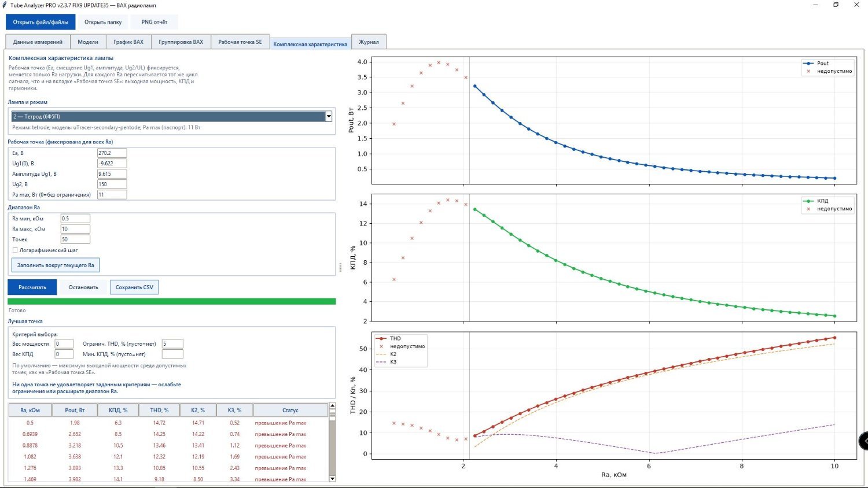Click the side panel arrow at right edge
This screenshot has width=868, height=488.
pos(863,441)
